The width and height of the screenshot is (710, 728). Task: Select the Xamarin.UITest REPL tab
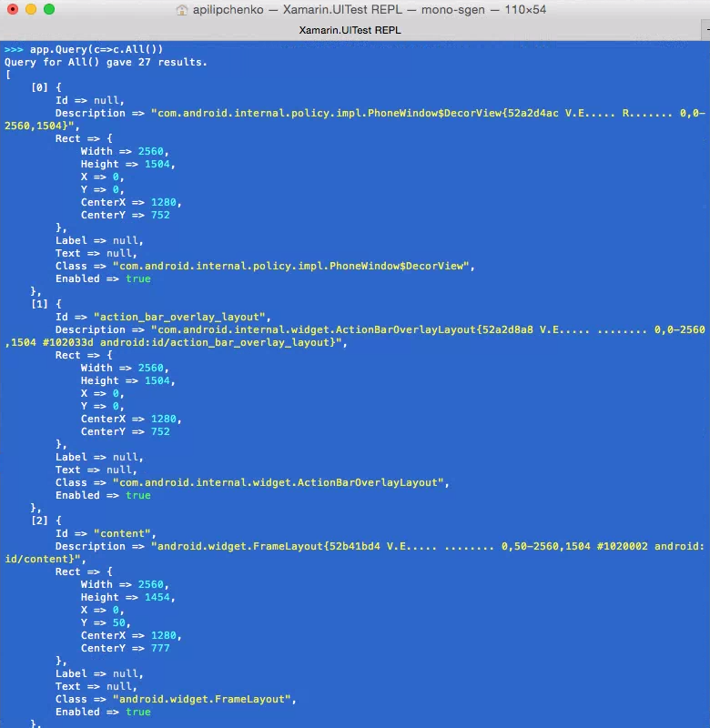click(x=350, y=30)
